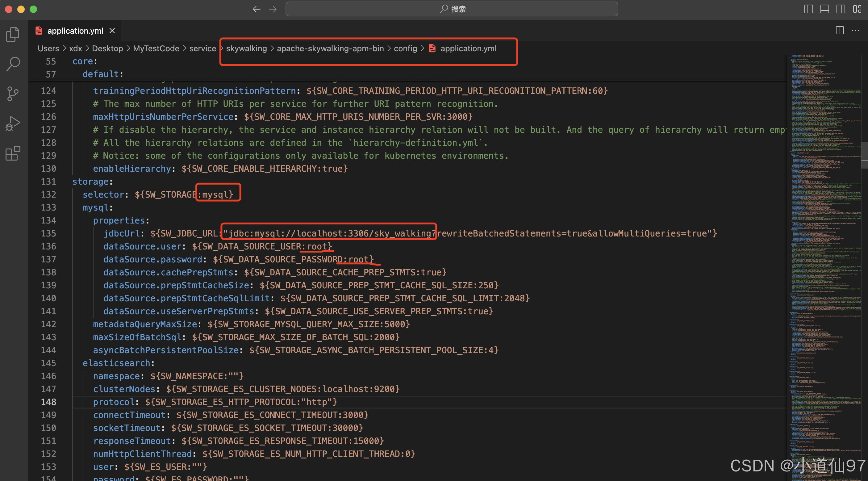Open the customize layout menu

click(857, 9)
